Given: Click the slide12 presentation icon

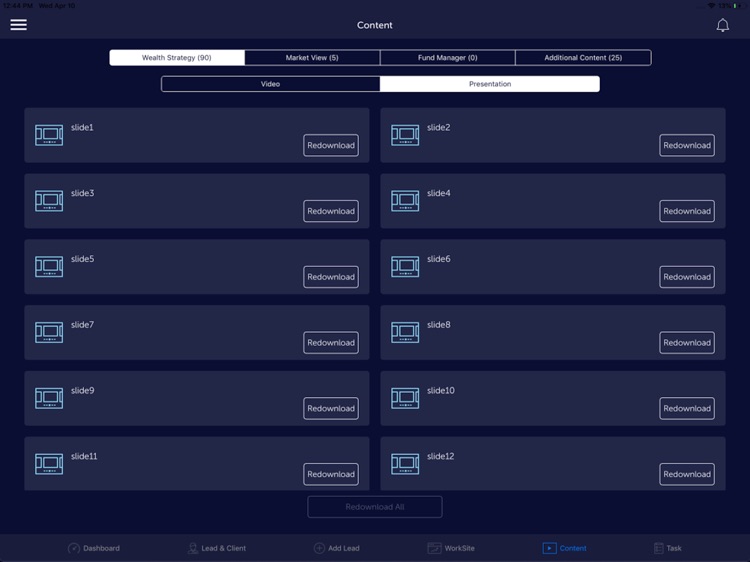Looking at the screenshot, I should click(405, 464).
